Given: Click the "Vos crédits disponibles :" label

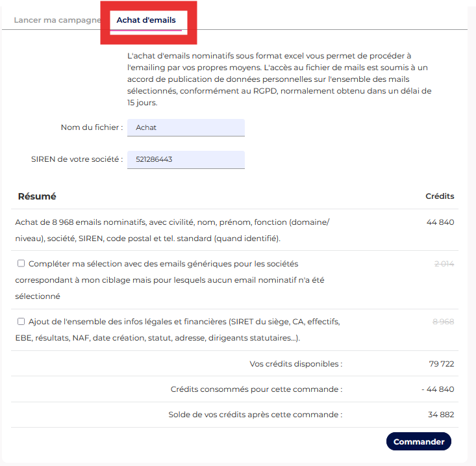Looking at the screenshot, I should (x=295, y=364).
